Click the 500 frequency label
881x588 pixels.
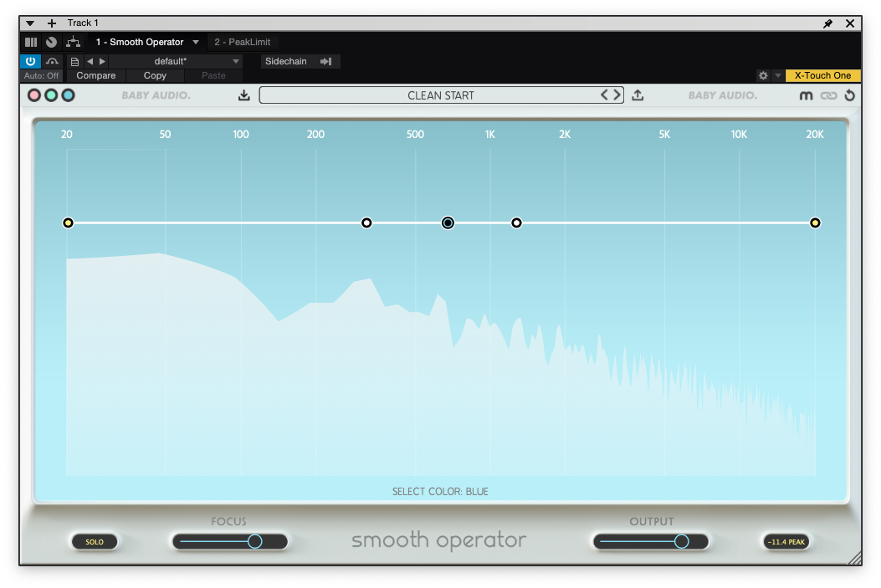coord(415,134)
